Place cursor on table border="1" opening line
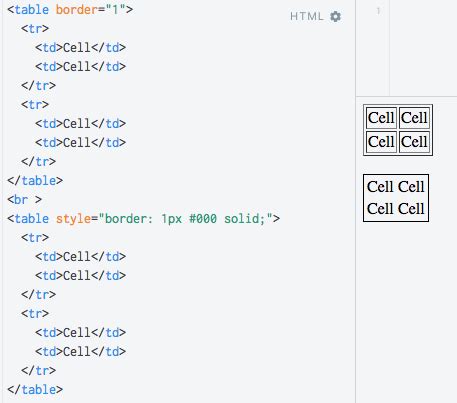 [x=70, y=10]
